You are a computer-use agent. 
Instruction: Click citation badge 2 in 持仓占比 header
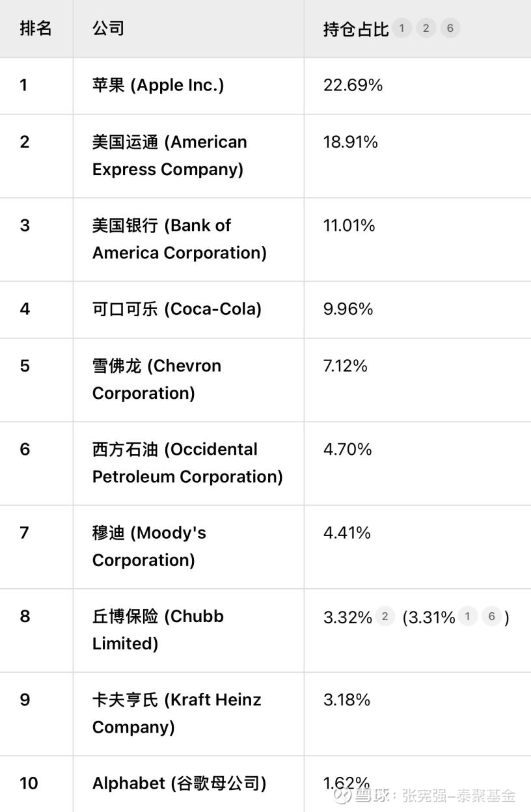coord(426,28)
